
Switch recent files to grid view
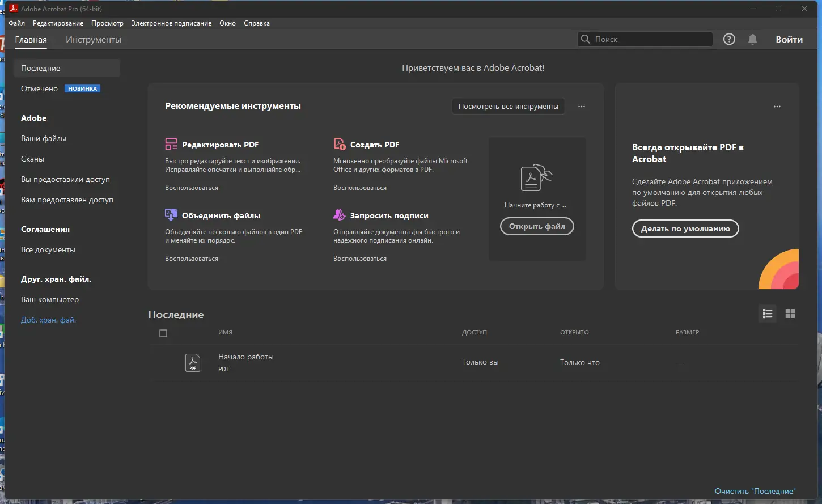pyautogui.click(x=790, y=314)
